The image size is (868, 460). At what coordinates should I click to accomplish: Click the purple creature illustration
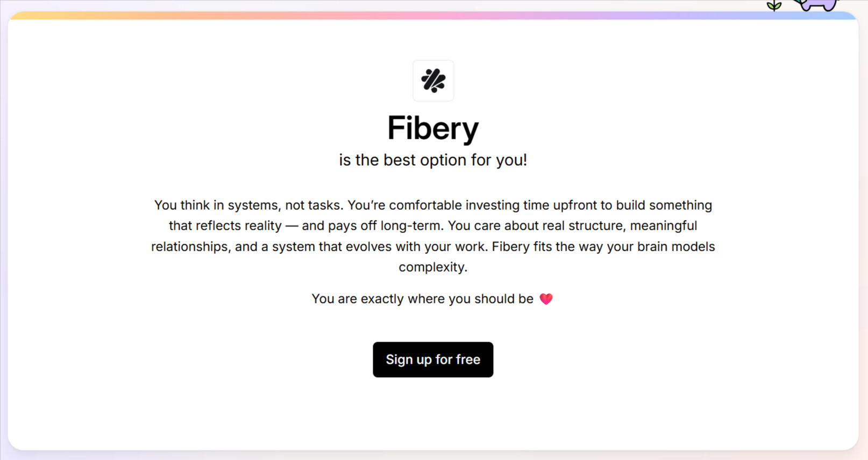pos(816,5)
